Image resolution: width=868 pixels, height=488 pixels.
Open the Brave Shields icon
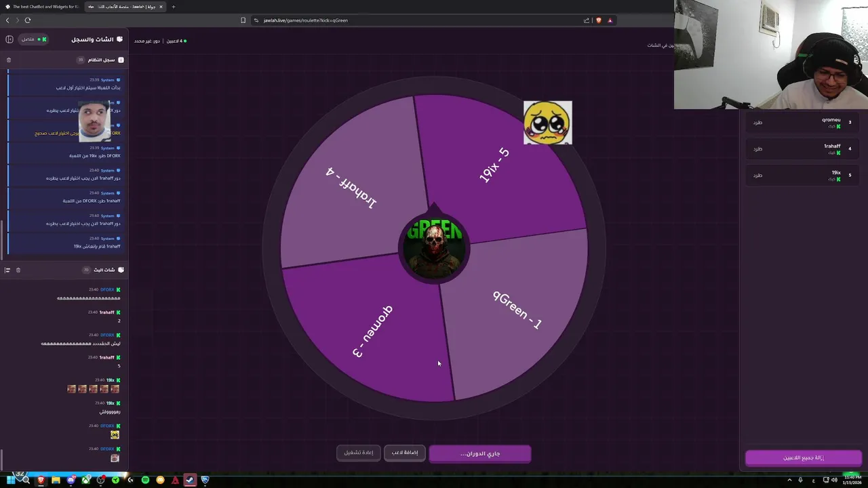click(x=599, y=20)
